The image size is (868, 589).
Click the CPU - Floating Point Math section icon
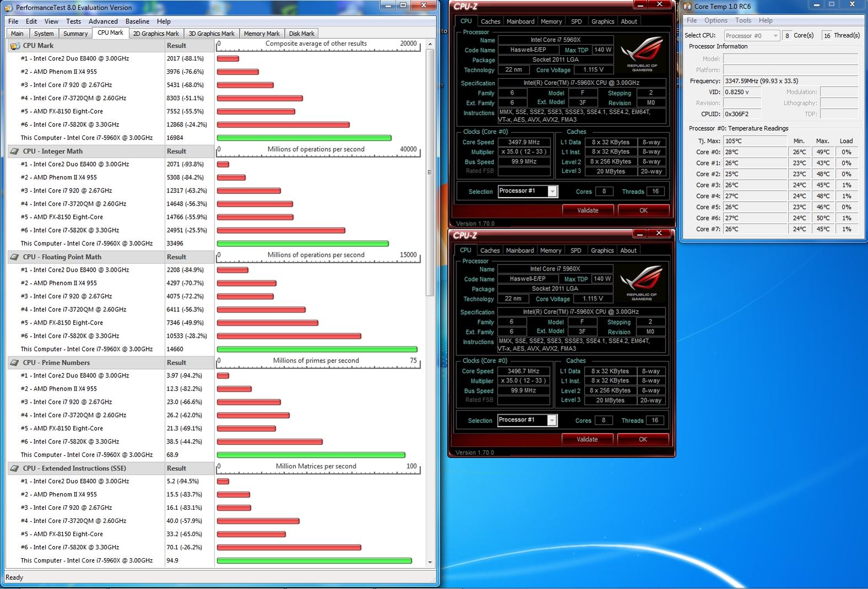(14, 257)
